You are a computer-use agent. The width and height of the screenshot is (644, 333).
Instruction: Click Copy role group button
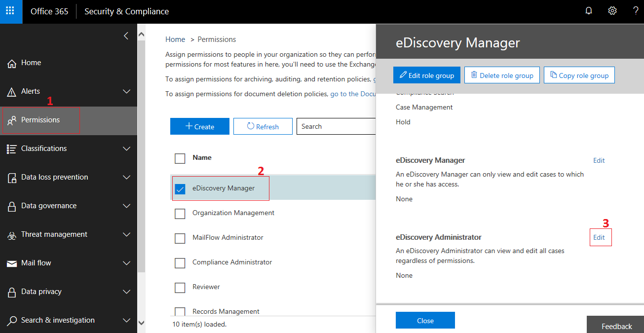coord(579,75)
